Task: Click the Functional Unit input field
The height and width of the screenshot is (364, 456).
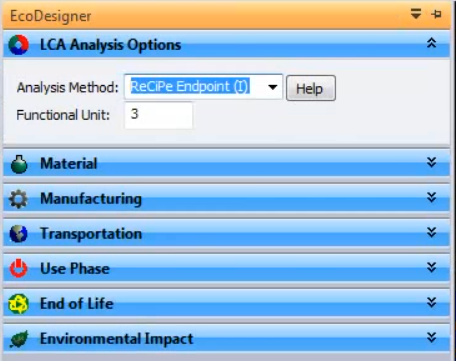Action: (x=158, y=115)
